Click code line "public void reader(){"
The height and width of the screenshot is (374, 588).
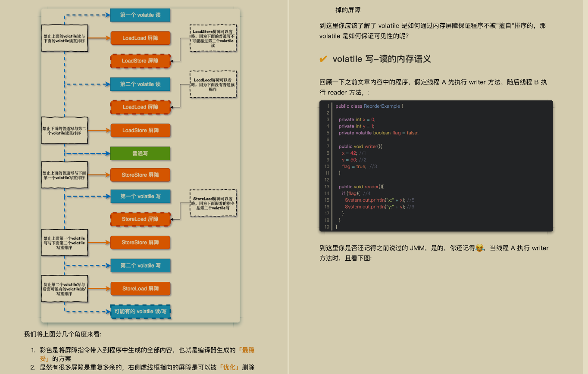coord(361,187)
